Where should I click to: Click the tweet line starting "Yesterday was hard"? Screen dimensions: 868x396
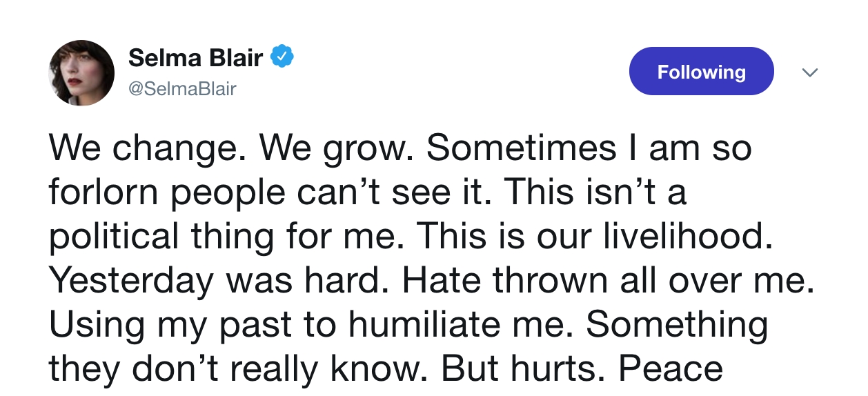click(x=431, y=281)
